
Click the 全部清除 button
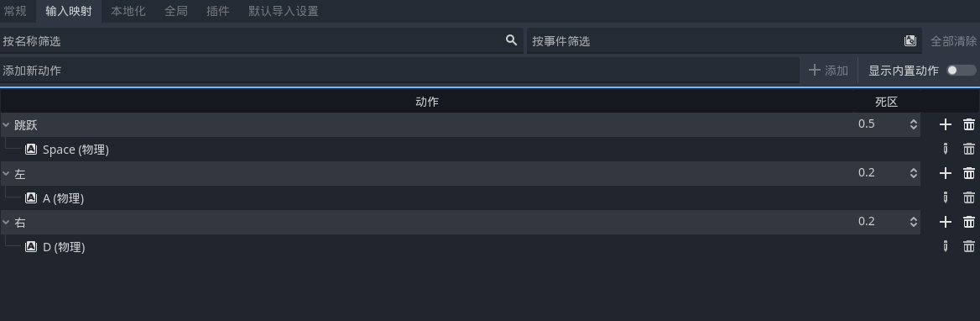pyautogui.click(x=953, y=40)
